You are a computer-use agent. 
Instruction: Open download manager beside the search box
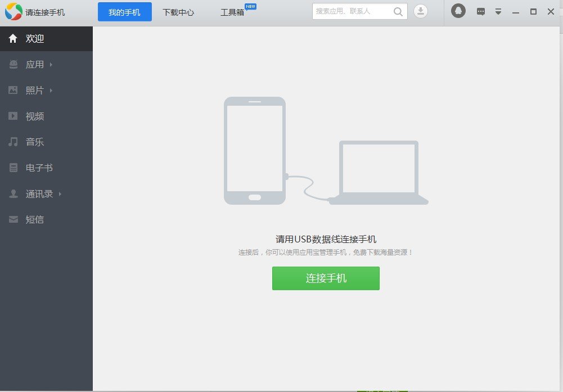tap(420, 11)
